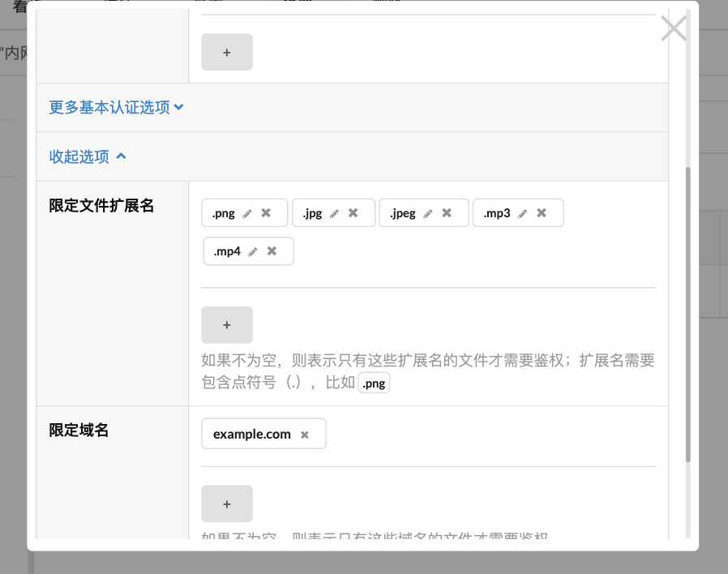Expand 更多基本认证选项 section

point(110,107)
